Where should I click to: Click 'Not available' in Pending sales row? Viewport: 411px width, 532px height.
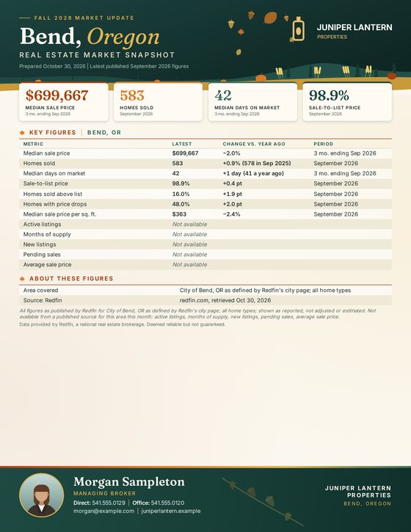tap(189, 255)
